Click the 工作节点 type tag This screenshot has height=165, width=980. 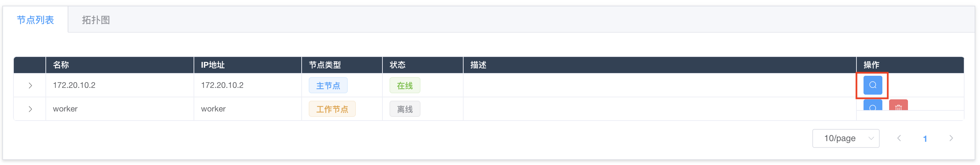332,109
